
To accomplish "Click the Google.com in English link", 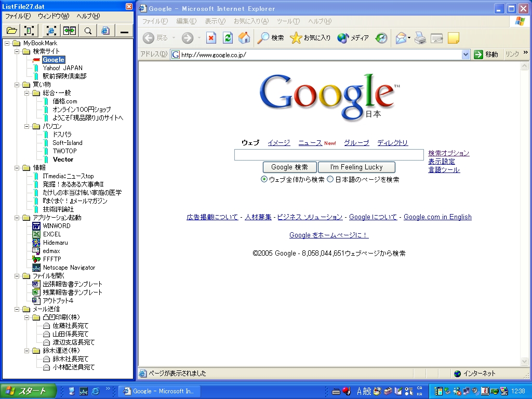I will [x=437, y=217].
